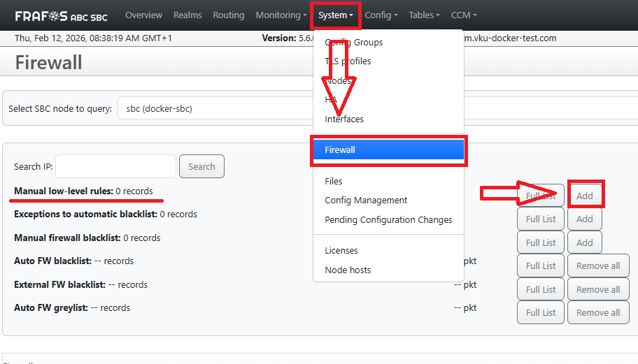Open the Routing page
This screenshot has height=364, width=638.
[229, 15]
